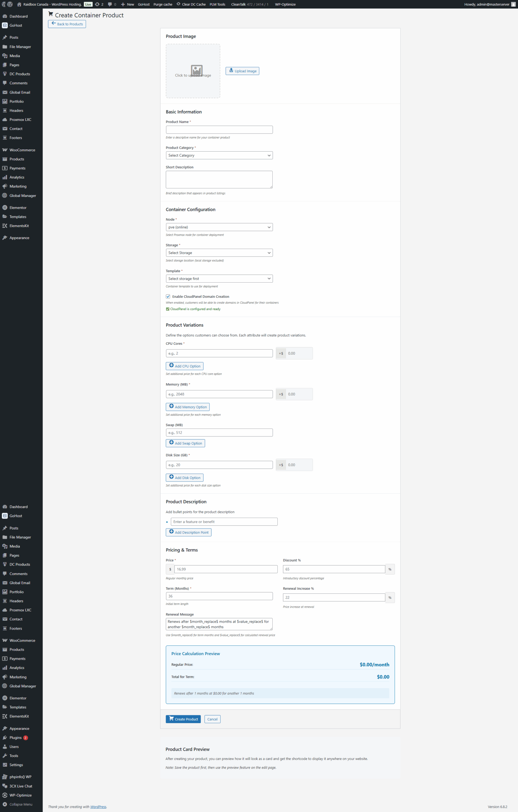Submit with Create Product button
This screenshot has height=812, width=518.
coord(183,719)
